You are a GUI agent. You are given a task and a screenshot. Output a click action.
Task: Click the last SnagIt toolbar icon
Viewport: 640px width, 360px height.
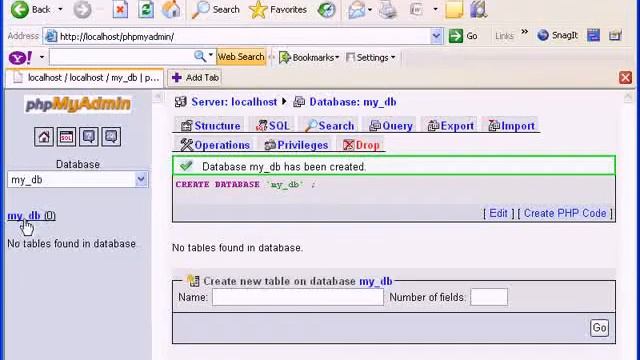click(x=615, y=36)
